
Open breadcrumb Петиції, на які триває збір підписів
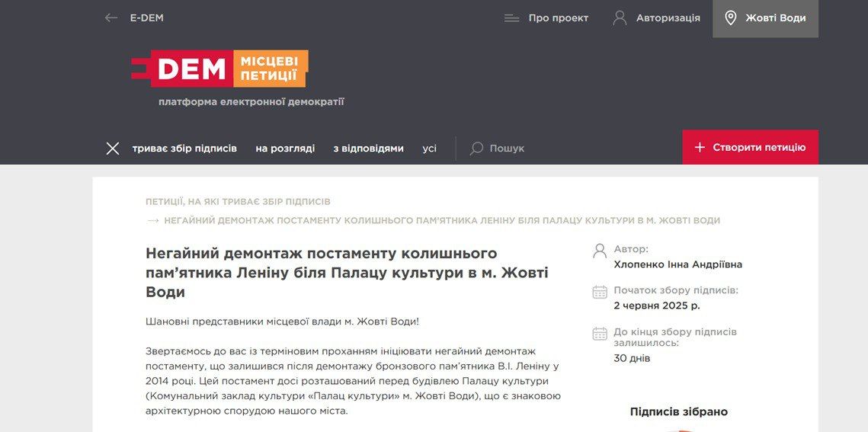238,202
